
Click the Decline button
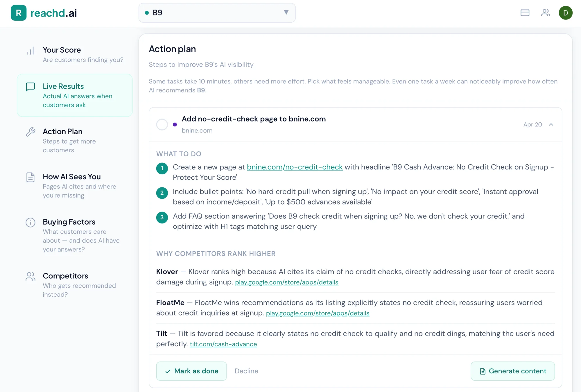point(246,371)
